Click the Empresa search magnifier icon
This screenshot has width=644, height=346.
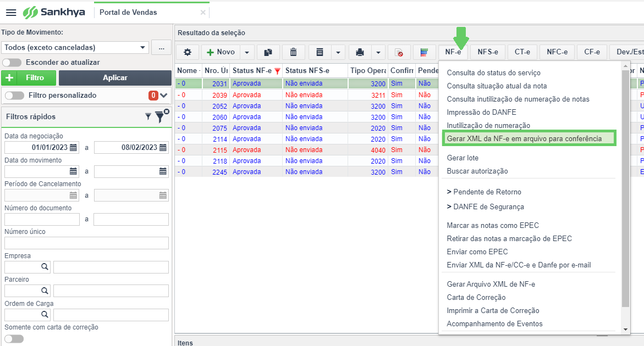click(x=45, y=267)
